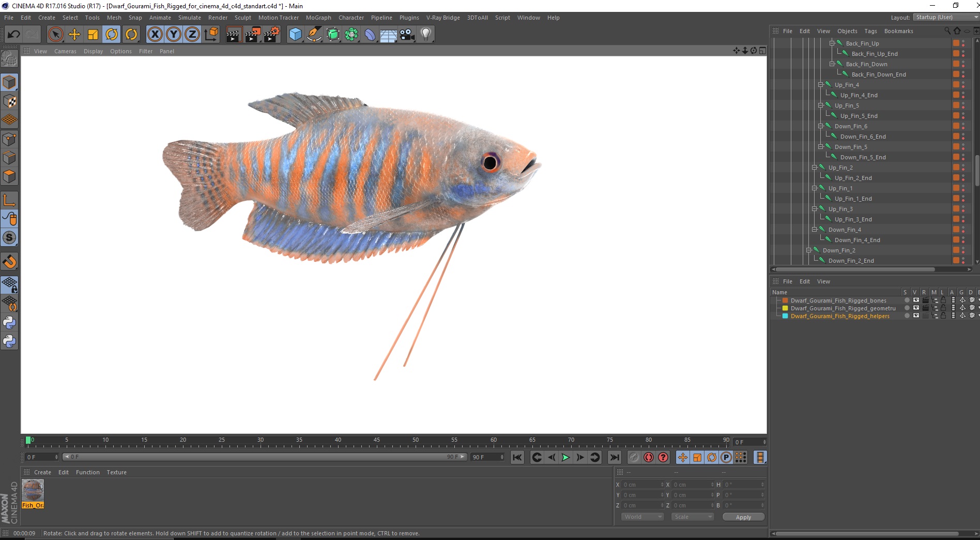Select the Down_Fin_5 joint

click(850, 147)
